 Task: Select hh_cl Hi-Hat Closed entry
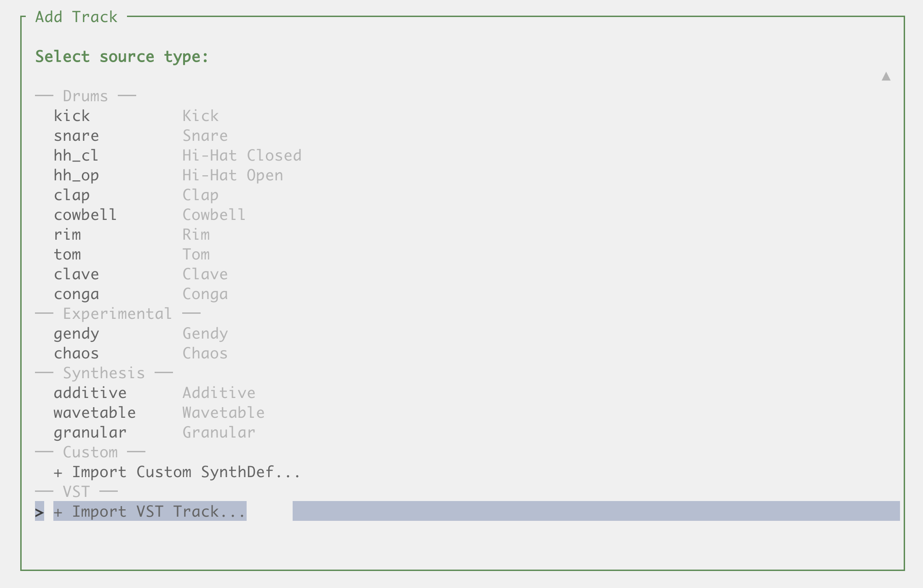click(76, 156)
